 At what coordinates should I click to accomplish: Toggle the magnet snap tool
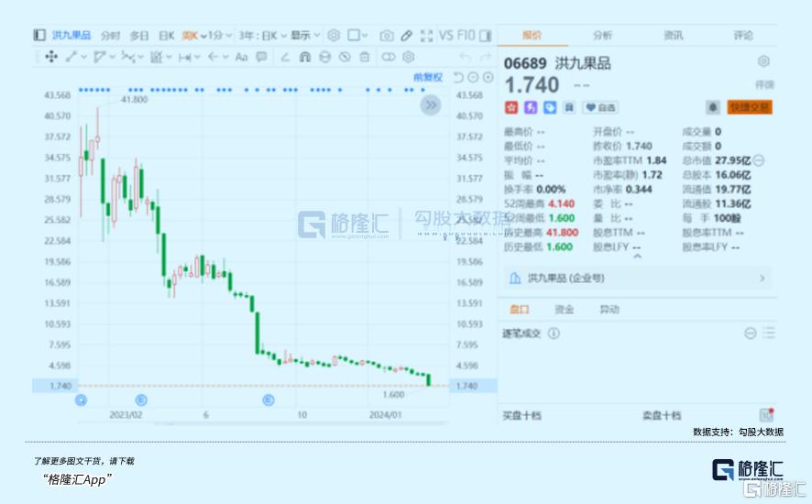tap(305, 57)
